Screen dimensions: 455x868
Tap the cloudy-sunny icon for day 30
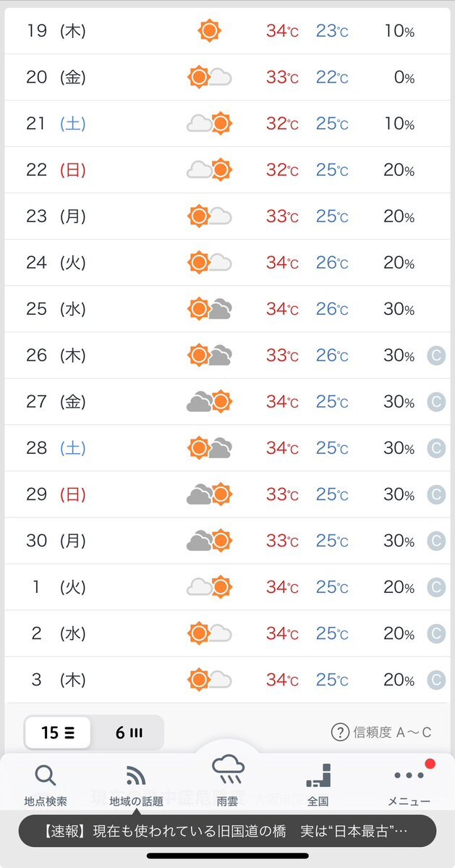210,540
